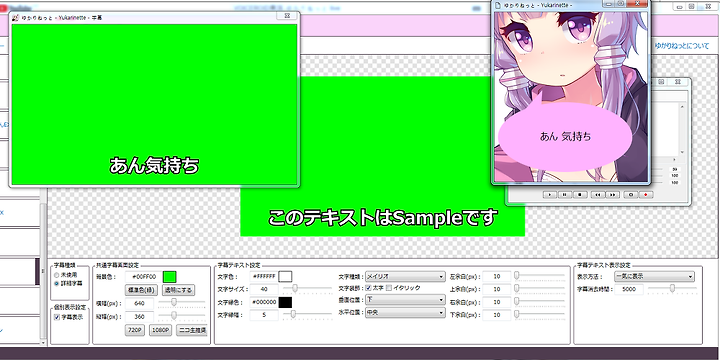Click the black 文字縁色 color swatch
Image resolution: width=720 pixels, height=360 pixels.
click(285, 302)
